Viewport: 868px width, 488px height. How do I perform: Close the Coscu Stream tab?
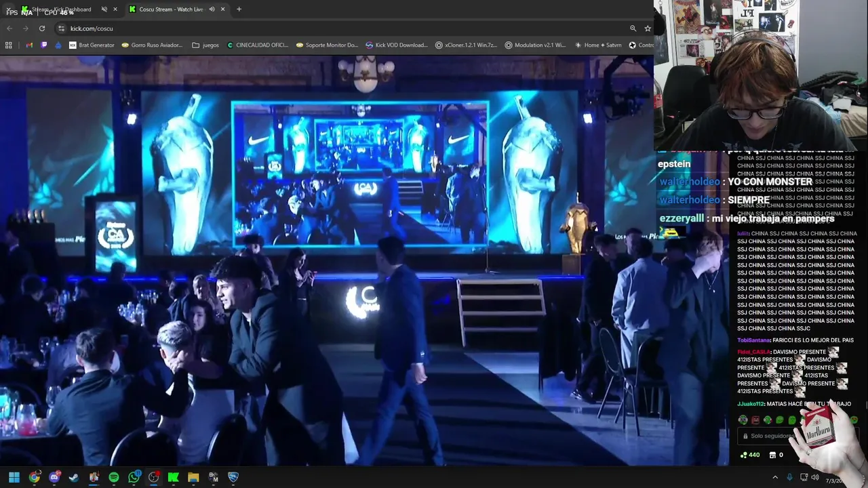(223, 9)
